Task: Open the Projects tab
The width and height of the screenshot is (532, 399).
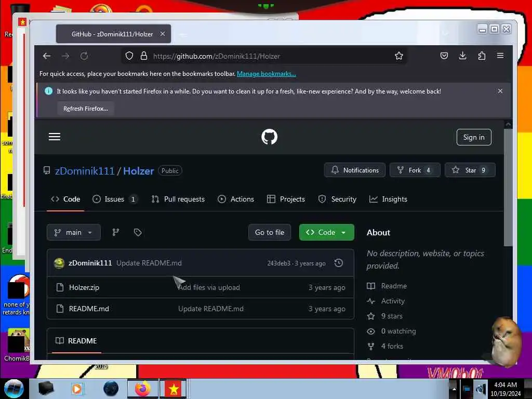Action: coord(286,199)
